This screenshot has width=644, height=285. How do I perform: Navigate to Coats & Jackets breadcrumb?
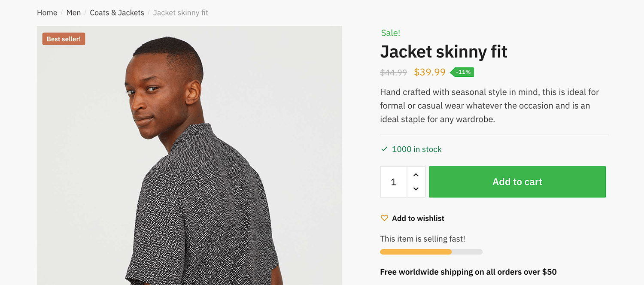(117, 13)
